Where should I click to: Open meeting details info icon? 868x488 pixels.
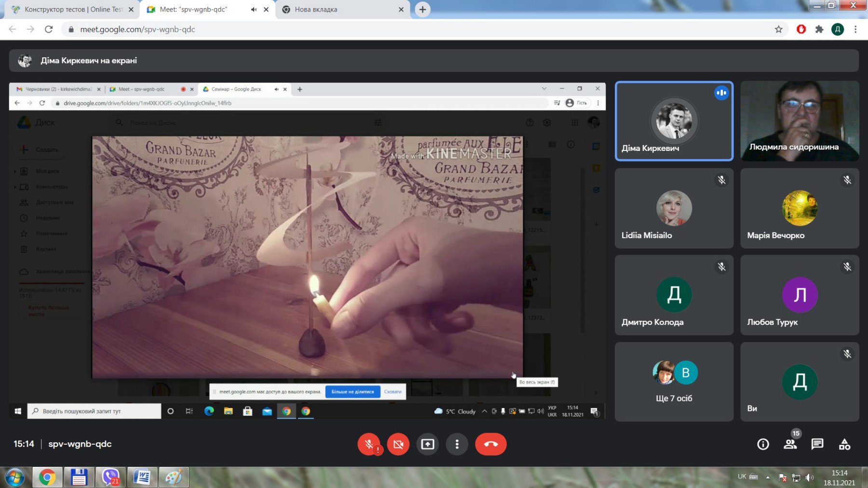pyautogui.click(x=763, y=444)
